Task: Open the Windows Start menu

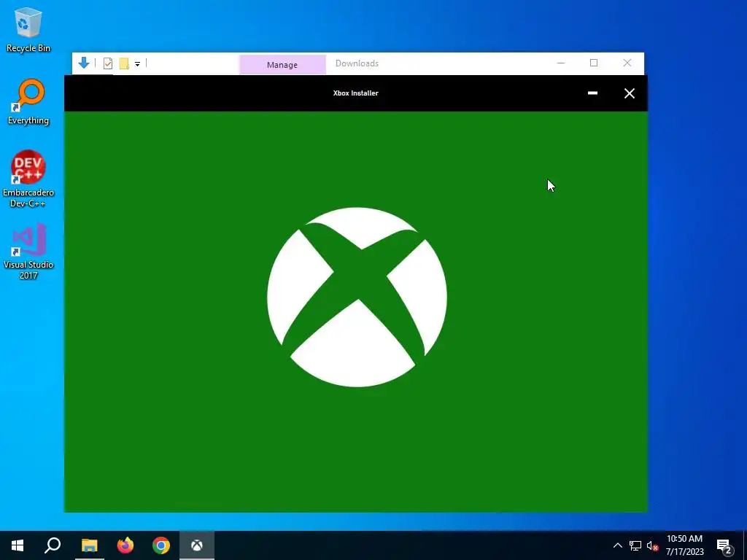Action: click(x=18, y=545)
